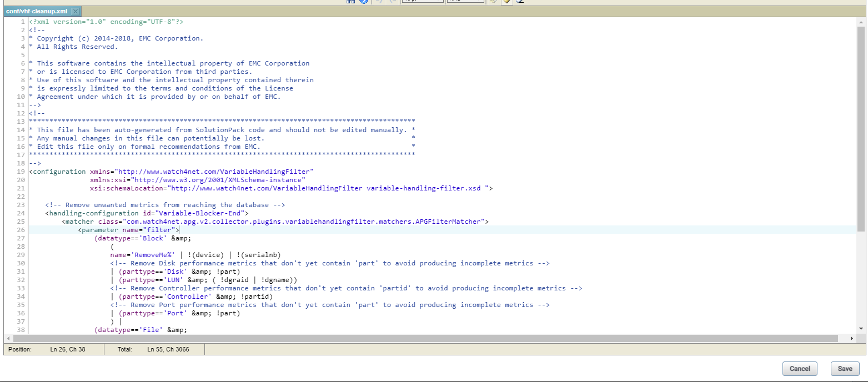Click the horizontal scrollbar right arrow
The image size is (868, 382).
point(852,338)
